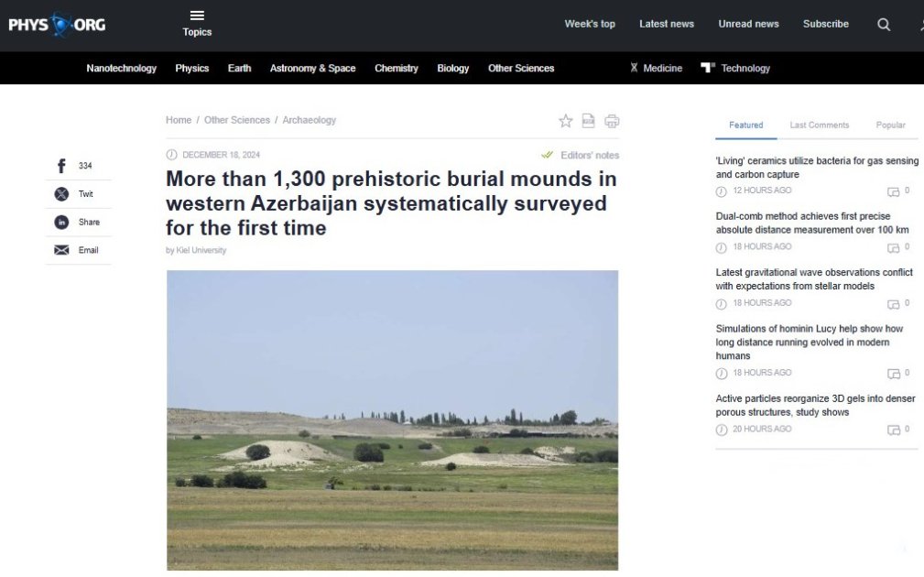Open the Topics hamburger menu

point(197,22)
